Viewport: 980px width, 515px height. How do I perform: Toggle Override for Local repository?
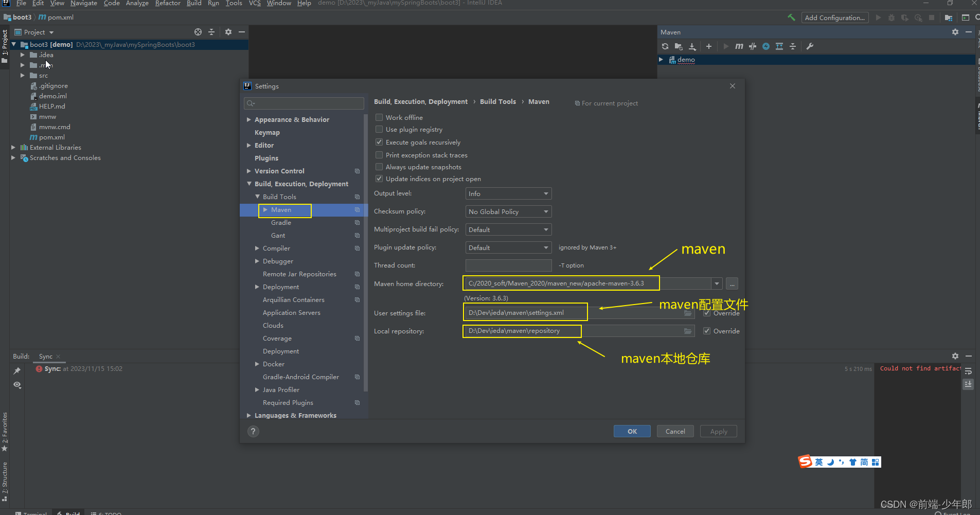[707, 331]
